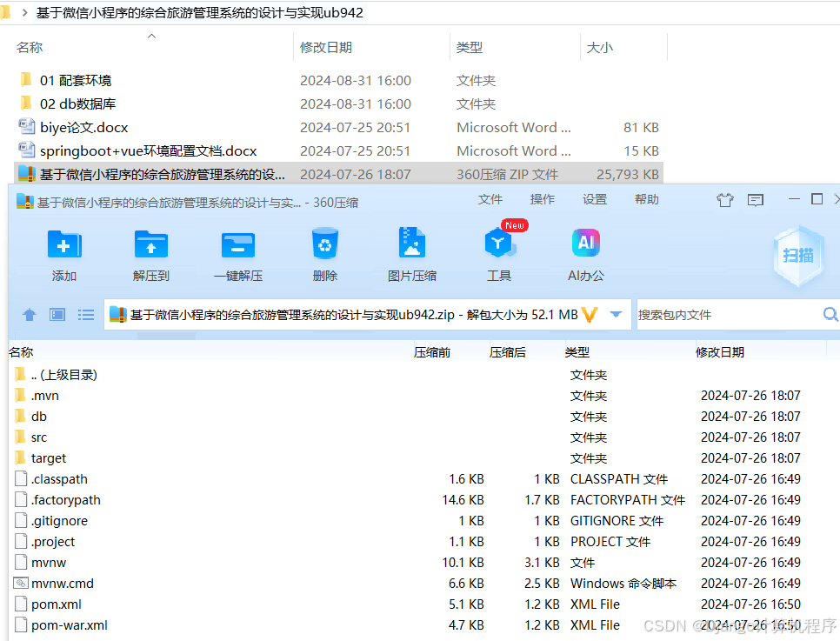The height and width of the screenshot is (641, 840).
Task: Switch to list view mode
Action: coord(84,315)
